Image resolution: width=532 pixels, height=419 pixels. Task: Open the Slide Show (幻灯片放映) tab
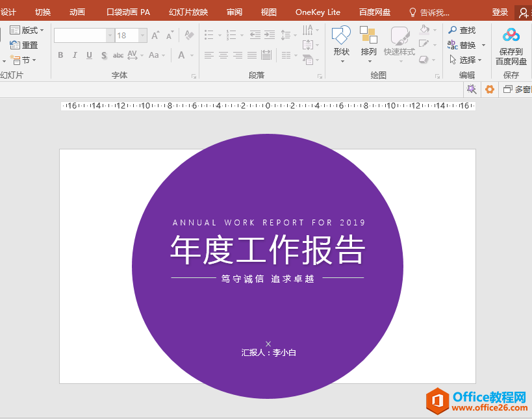pos(188,12)
